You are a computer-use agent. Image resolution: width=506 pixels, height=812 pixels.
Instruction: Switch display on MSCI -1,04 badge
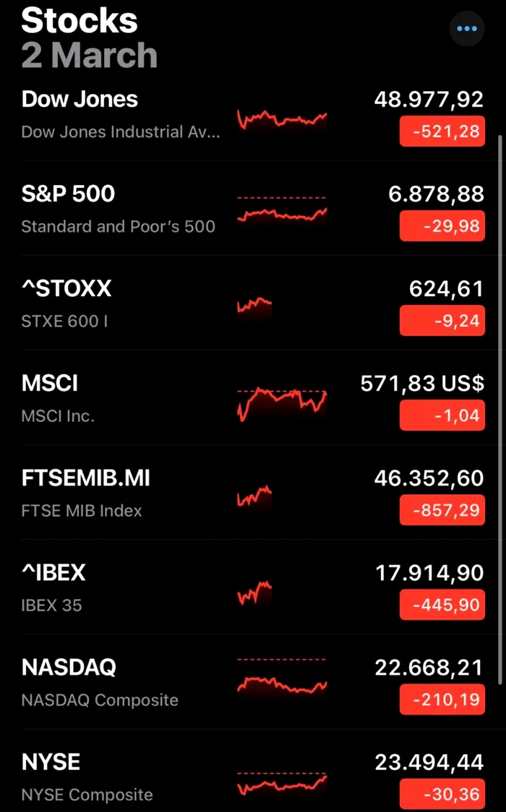point(442,415)
